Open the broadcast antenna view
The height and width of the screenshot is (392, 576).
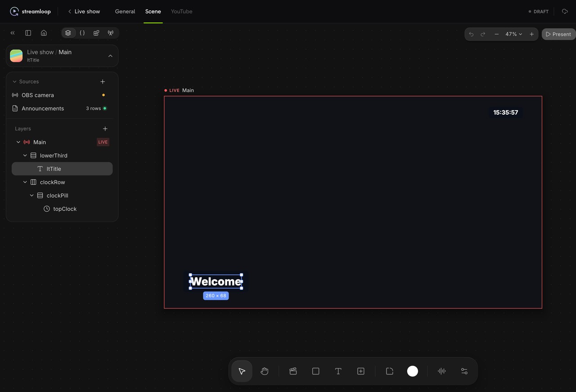tap(110, 33)
